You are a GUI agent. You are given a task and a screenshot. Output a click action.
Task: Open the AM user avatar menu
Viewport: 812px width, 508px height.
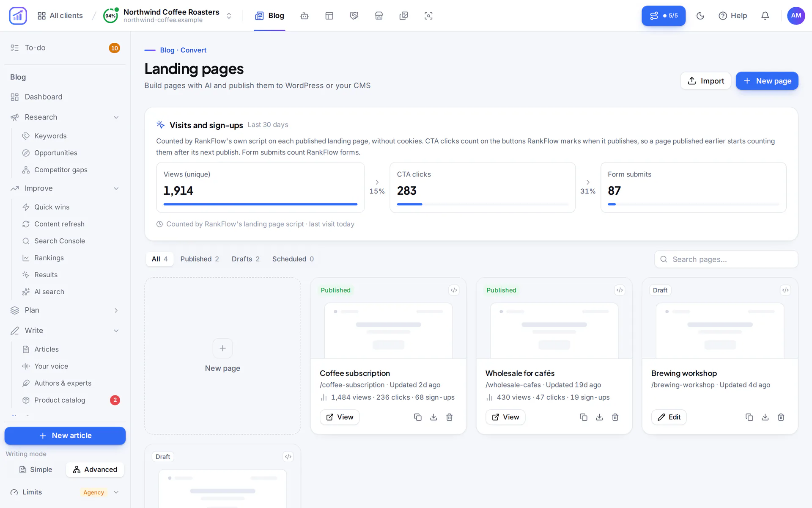pos(796,16)
